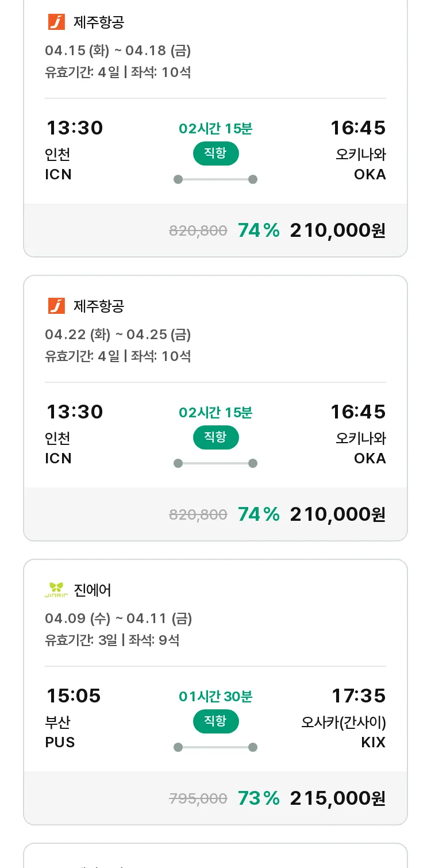Tap route line on Busan to Osaka flight
The width and height of the screenshot is (431, 868).
pos(215,747)
